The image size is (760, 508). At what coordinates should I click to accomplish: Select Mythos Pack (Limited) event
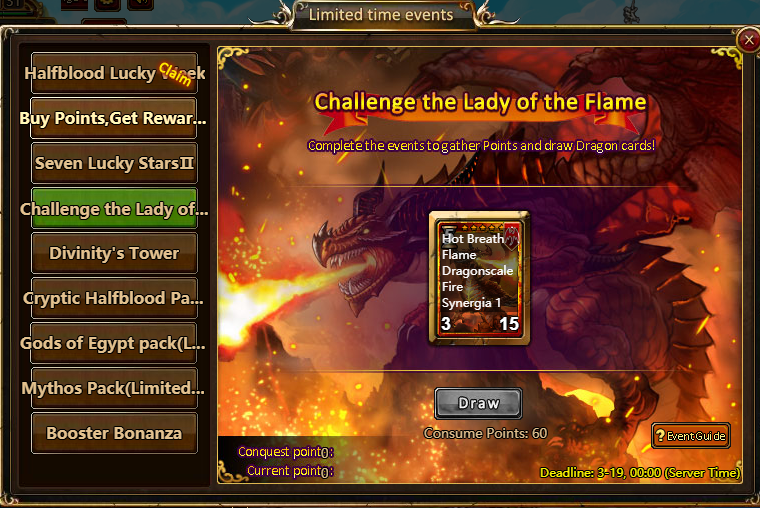(114, 388)
